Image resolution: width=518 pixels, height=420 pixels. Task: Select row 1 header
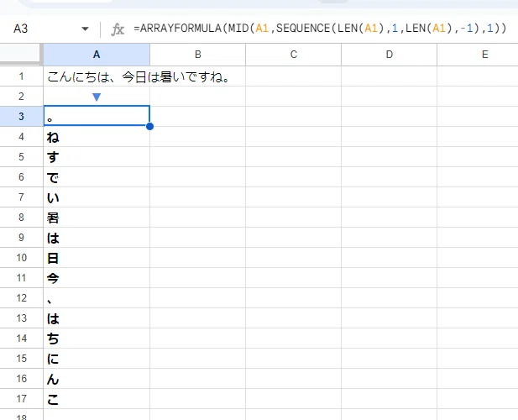22,76
